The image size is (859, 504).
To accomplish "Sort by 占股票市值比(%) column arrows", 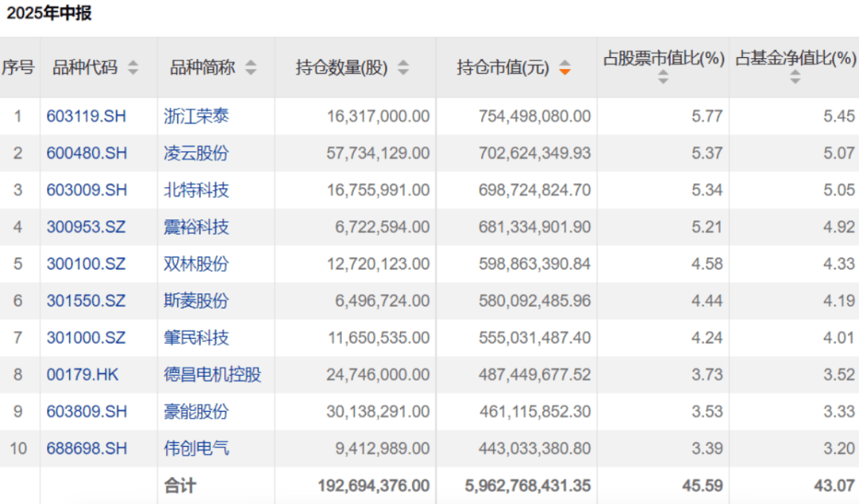I will point(663,77).
